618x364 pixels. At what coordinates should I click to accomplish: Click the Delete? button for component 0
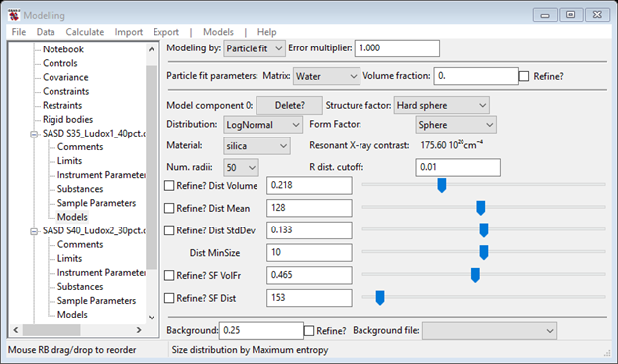click(x=289, y=105)
